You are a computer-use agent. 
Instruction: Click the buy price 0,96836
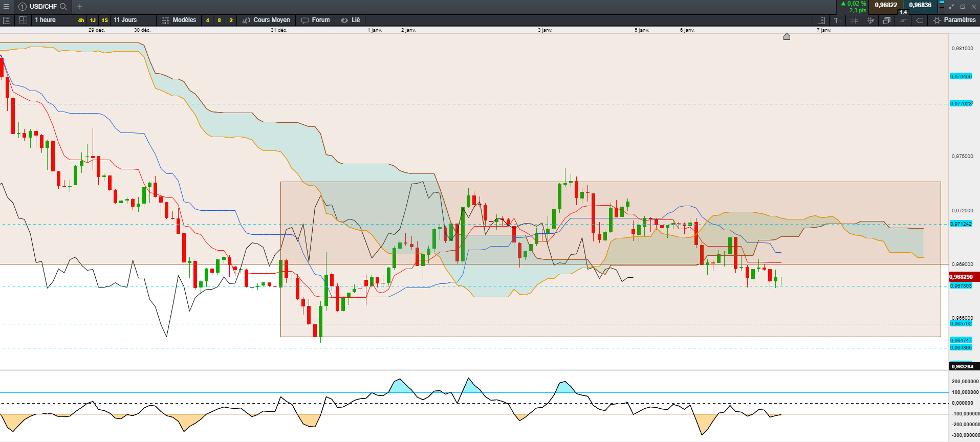(920, 5)
